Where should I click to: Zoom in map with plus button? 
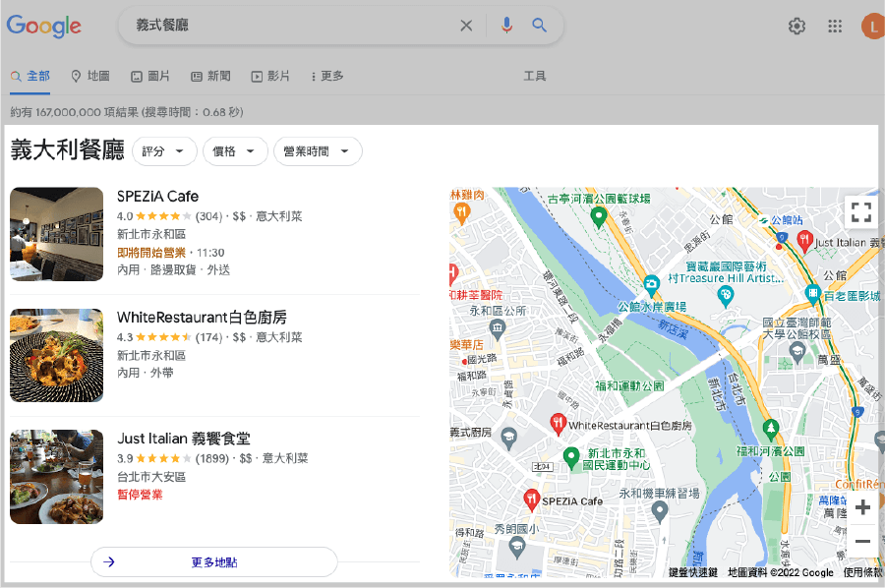(x=862, y=507)
